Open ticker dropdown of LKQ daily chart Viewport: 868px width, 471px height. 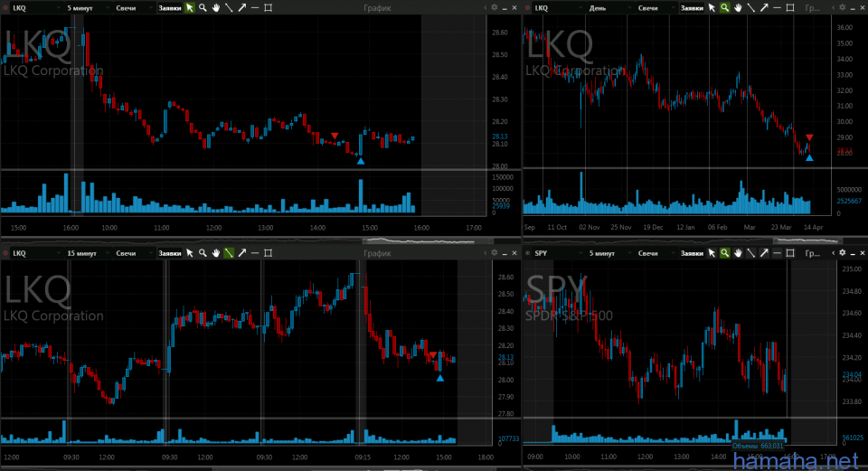[558, 8]
